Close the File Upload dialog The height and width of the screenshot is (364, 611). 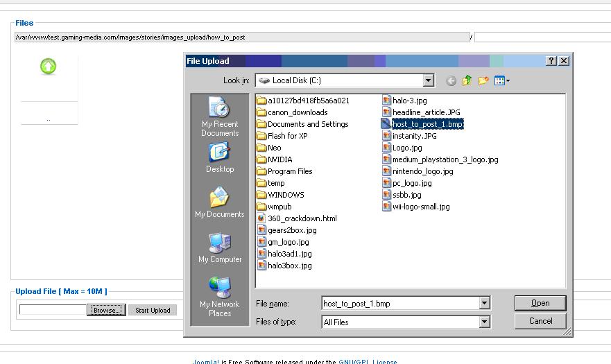(563, 61)
